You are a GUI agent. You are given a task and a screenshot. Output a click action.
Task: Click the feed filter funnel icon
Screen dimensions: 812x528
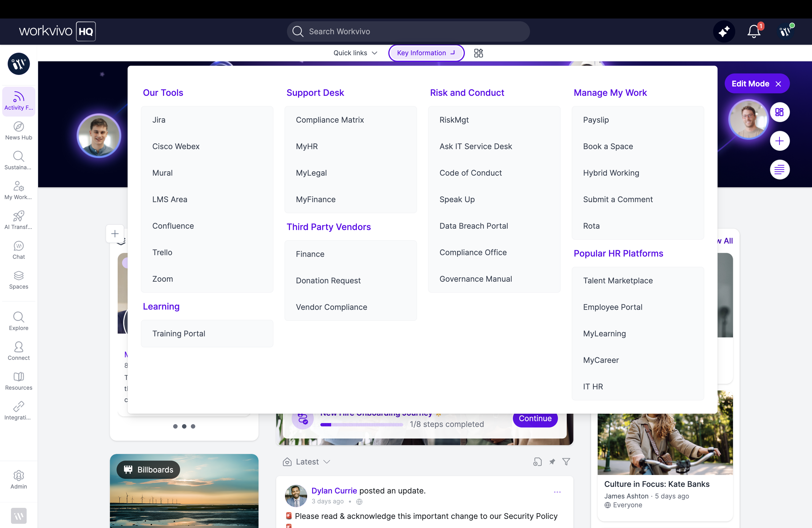coord(566,462)
